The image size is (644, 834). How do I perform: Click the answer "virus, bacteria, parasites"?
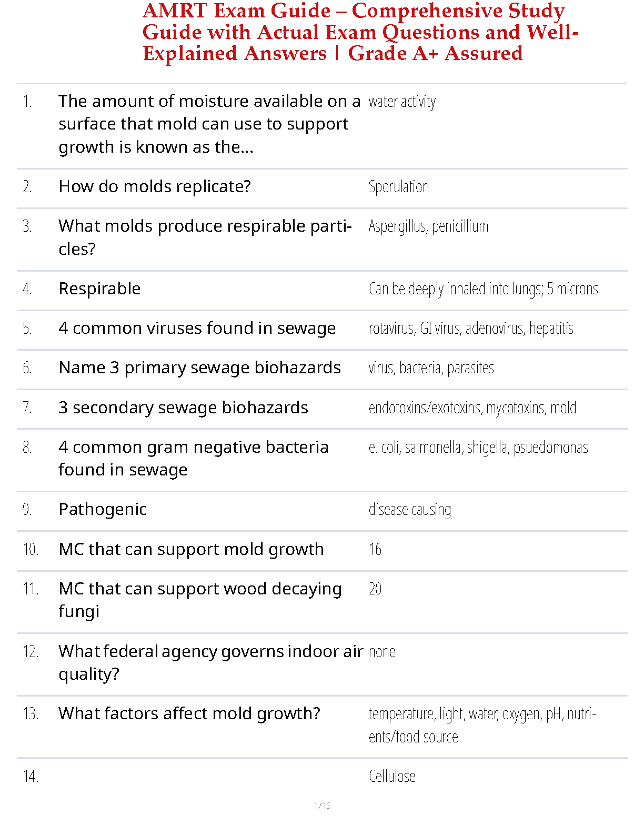[431, 368]
